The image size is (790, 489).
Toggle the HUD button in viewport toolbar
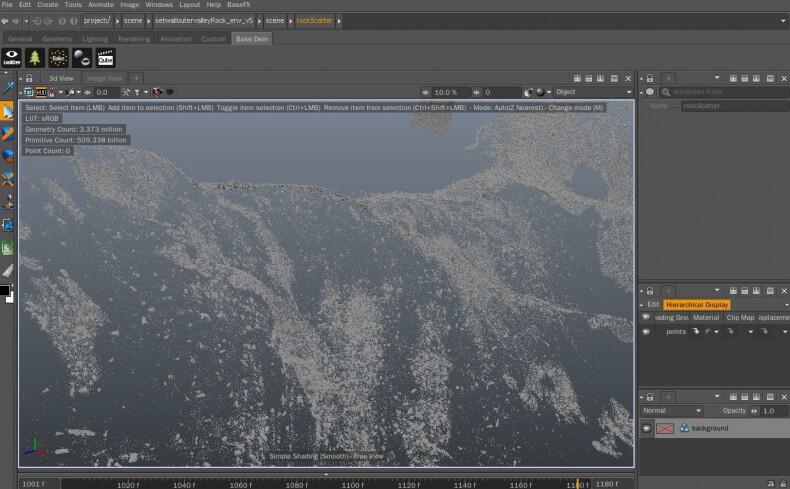(x=41, y=92)
